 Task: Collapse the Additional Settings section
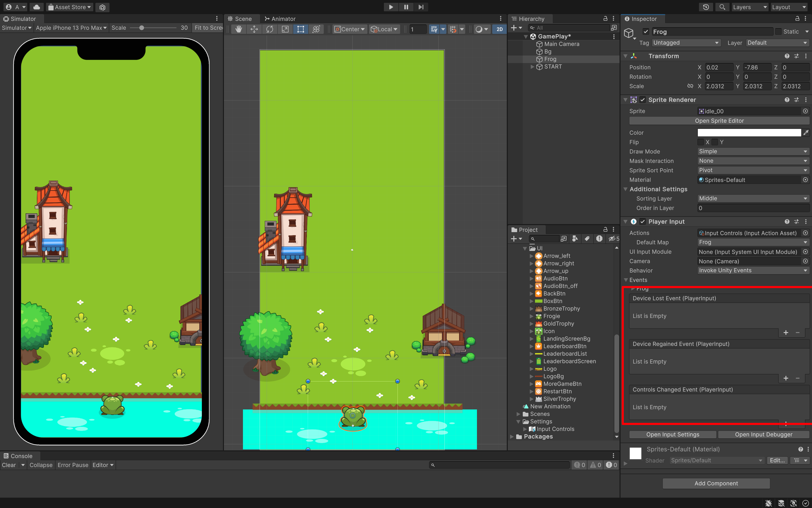tap(625, 189)
